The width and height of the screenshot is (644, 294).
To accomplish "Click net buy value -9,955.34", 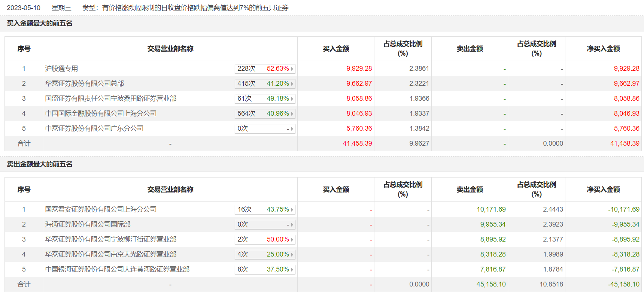I will [x=626, y=224].
